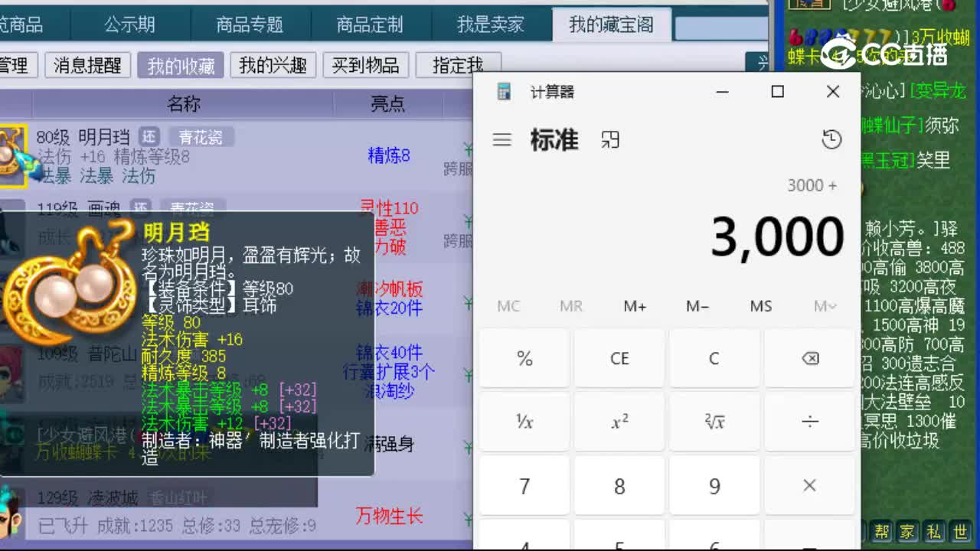Click the percent key in calculator
This screenshot has height=551, width=980.
(x=524, y=358)
